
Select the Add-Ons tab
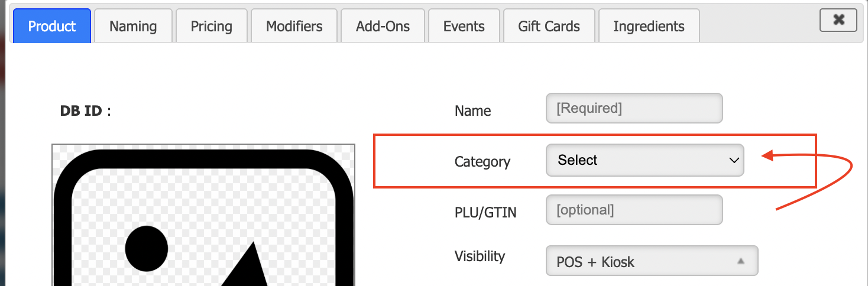383,26
